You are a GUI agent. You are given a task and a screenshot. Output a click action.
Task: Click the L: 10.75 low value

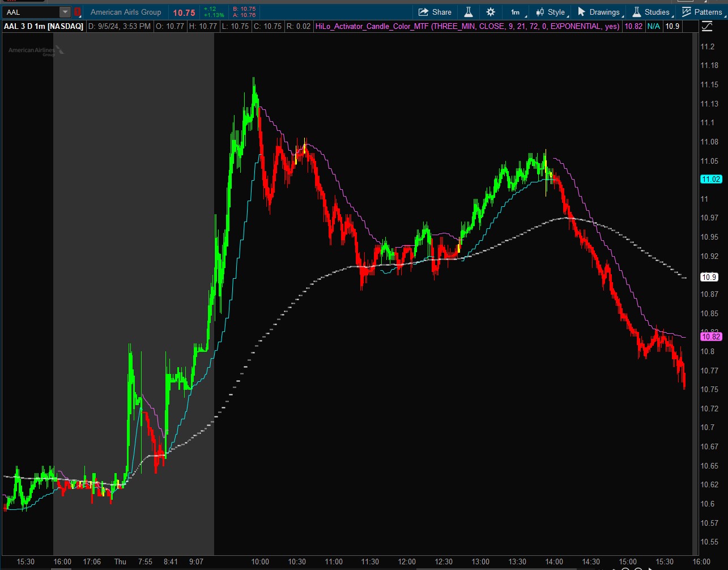(235, 26)
